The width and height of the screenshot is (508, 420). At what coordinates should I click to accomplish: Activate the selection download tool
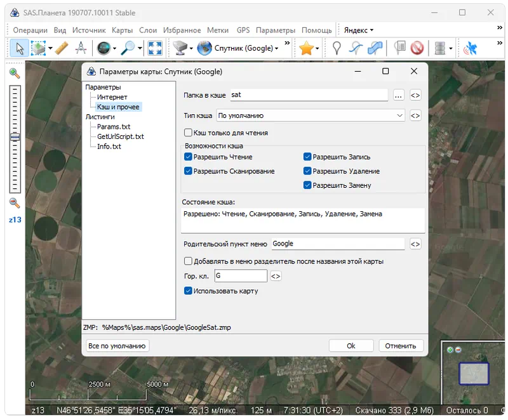click(39, 48)
